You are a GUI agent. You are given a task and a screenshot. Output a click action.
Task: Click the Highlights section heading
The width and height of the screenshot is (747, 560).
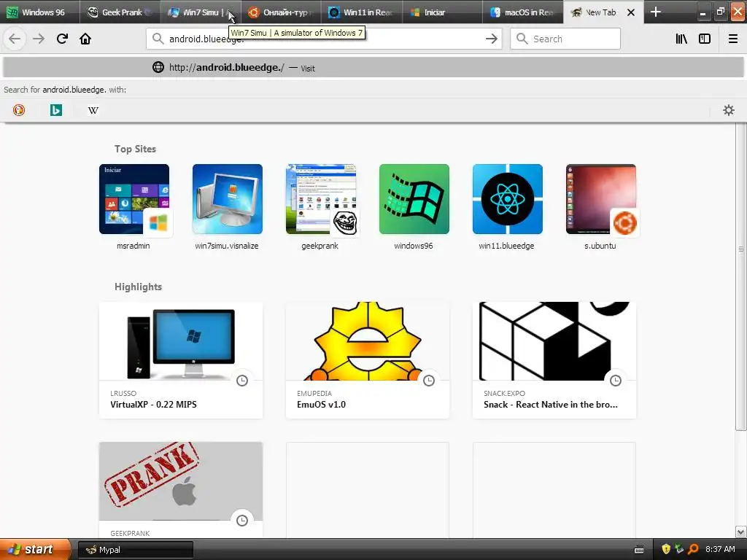[138, 287]
